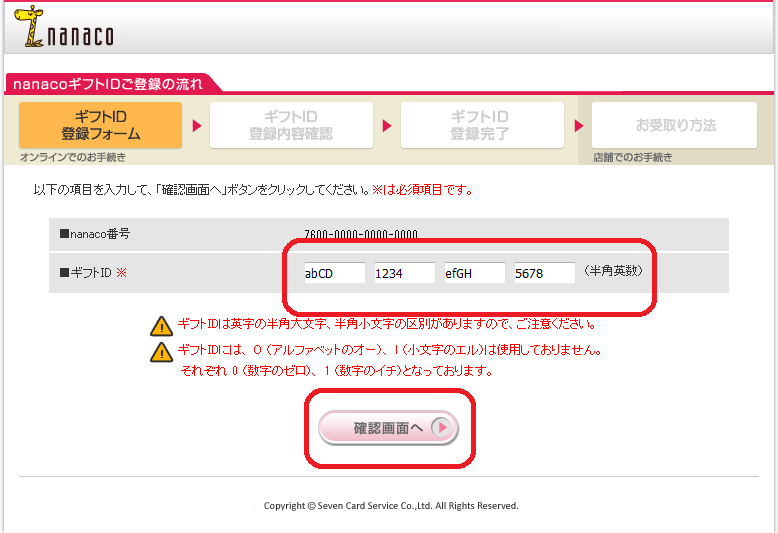
Task: Click the arrow after ギフトID登録内容確認 step
Action: [x=387, y=126]
